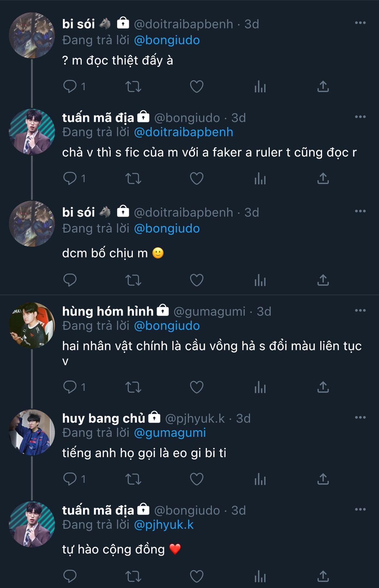This screenshot has height=588, width=379.
Task: Open @gumagumi mention link in the tweet by huy bang chủ
Action: click(x=170, y=433)
